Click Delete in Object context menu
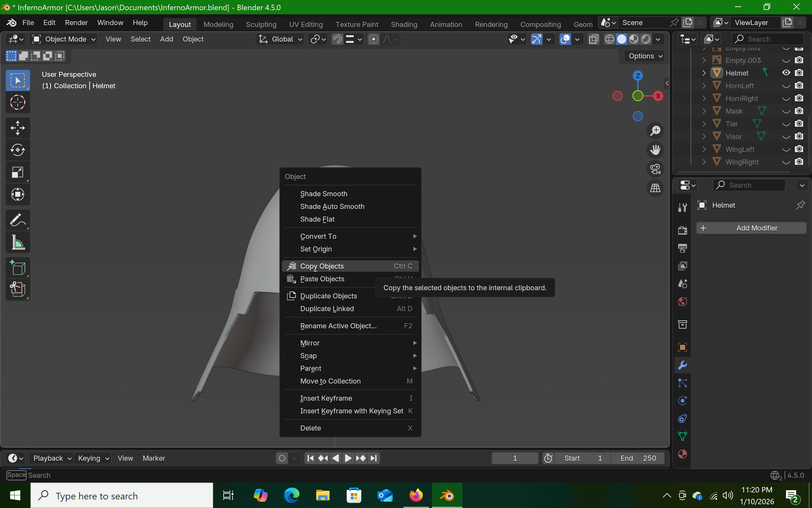Screen dimensions: 812x508 [350, 428]
